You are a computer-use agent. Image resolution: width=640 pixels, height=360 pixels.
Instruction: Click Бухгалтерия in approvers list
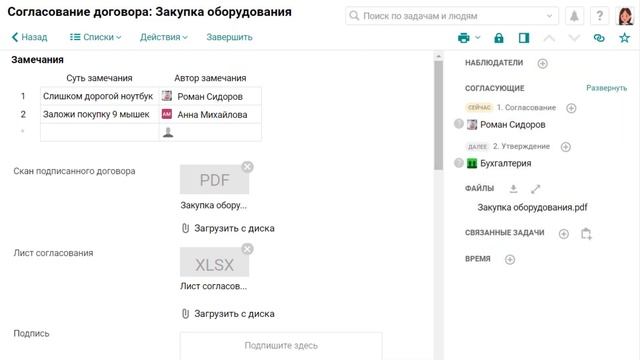505,163
